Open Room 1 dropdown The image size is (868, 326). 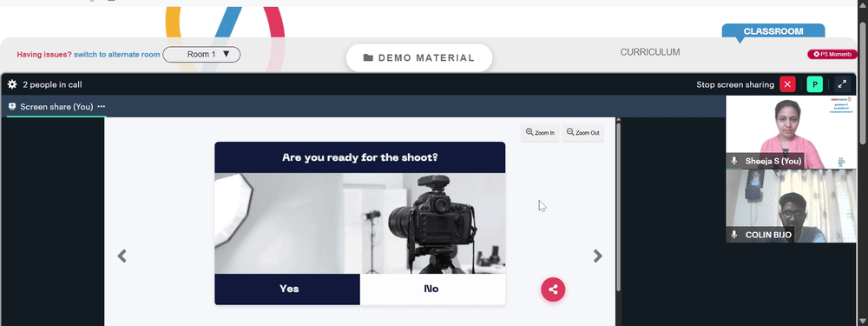coord(201,54)
